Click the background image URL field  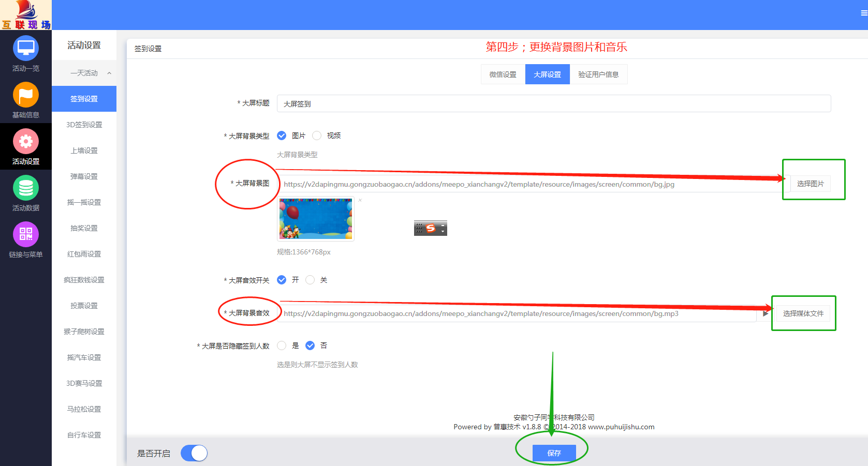coord(534,184)
